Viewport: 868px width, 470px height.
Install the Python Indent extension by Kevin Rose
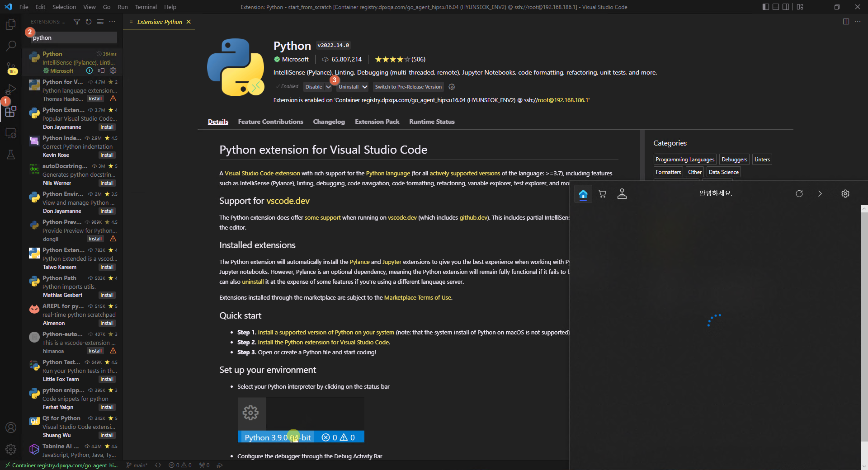click(107, 155)
